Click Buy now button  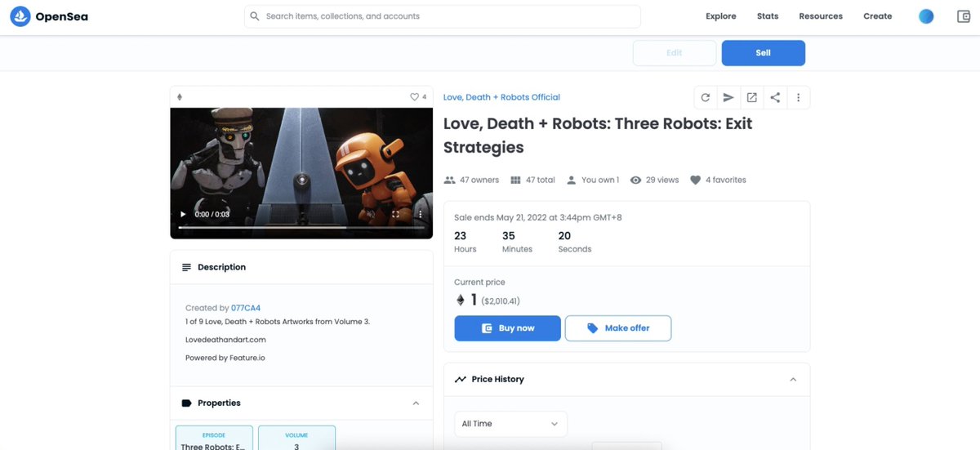[x=508, y=328]
